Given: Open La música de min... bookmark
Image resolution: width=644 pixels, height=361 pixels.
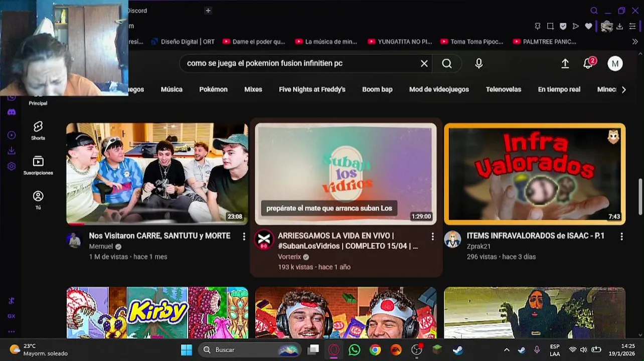Looking at the screenshot, I should tap(326, 42).
